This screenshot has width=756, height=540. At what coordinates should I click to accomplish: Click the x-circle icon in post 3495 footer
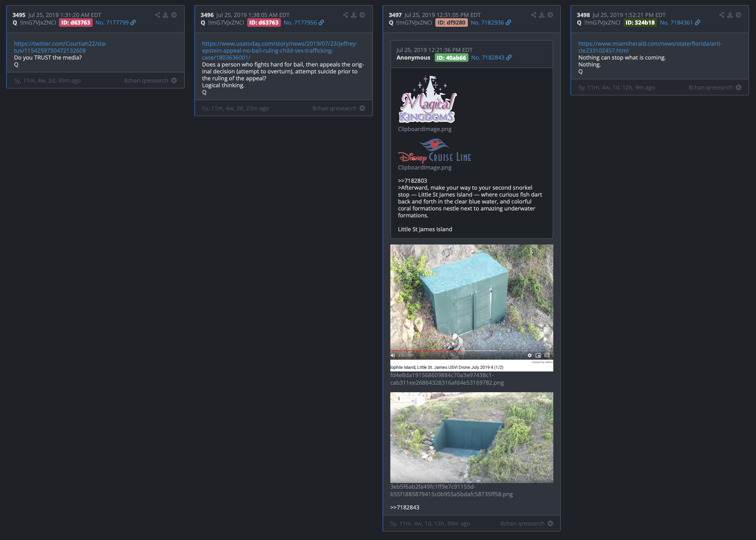point(174,80)
